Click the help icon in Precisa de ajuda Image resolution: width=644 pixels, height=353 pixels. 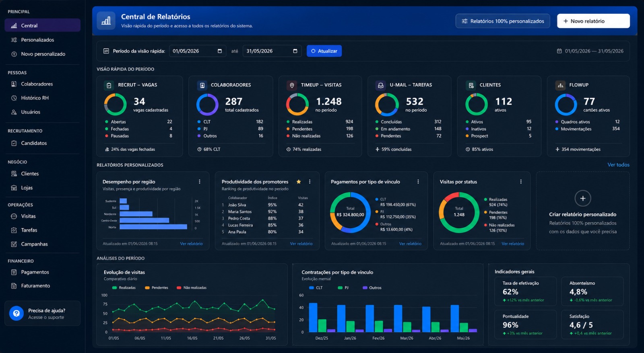click(x=16, y=313)
